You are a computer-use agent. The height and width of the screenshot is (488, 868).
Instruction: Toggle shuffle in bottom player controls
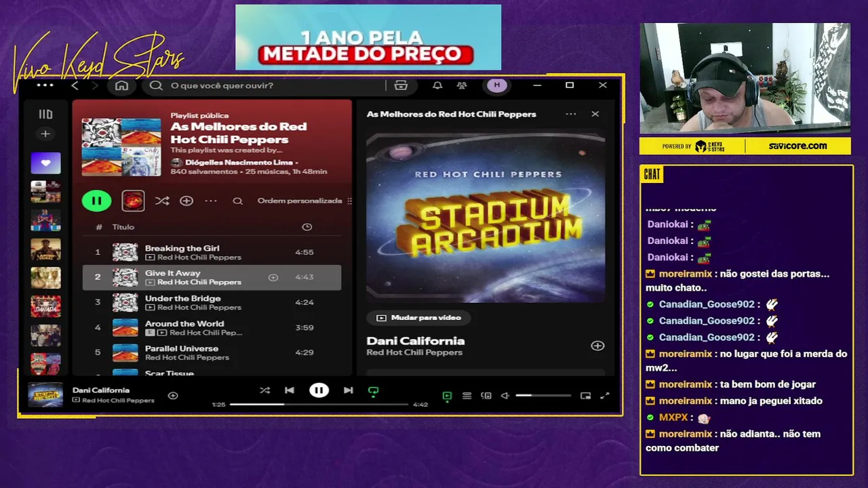click(x=264, y=390)
